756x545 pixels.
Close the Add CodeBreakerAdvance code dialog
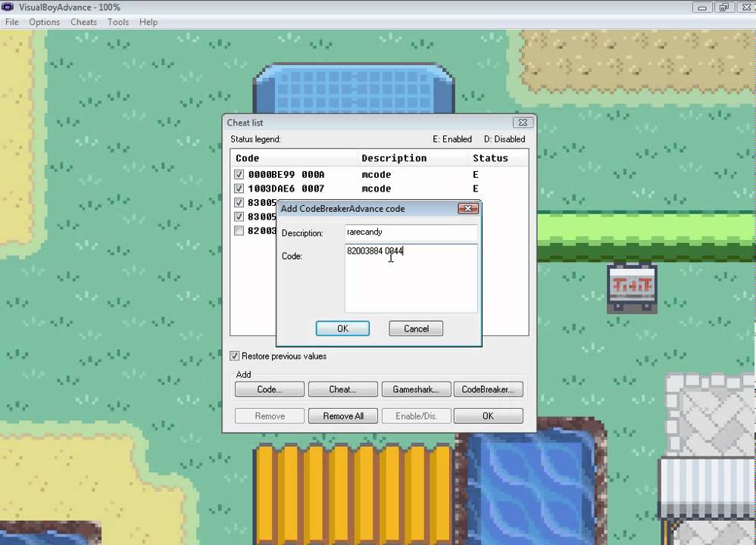pos(467,209)
